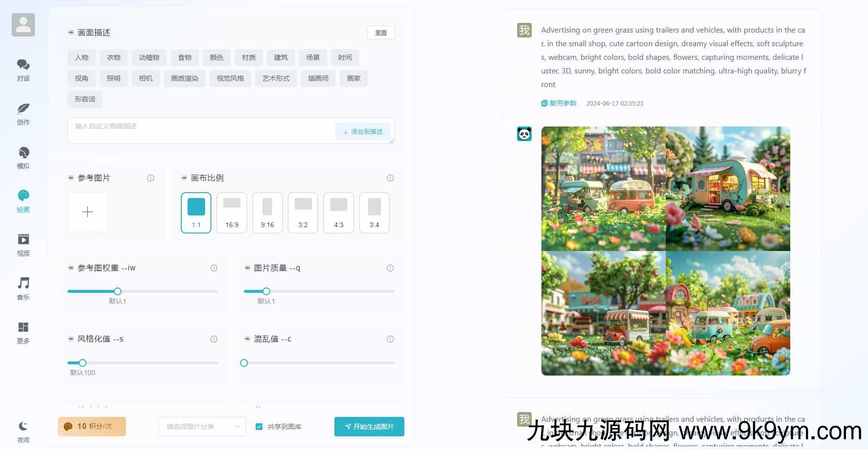
Task: Select the 16:9 canvas ratio
Action: (x=232, y=213)
